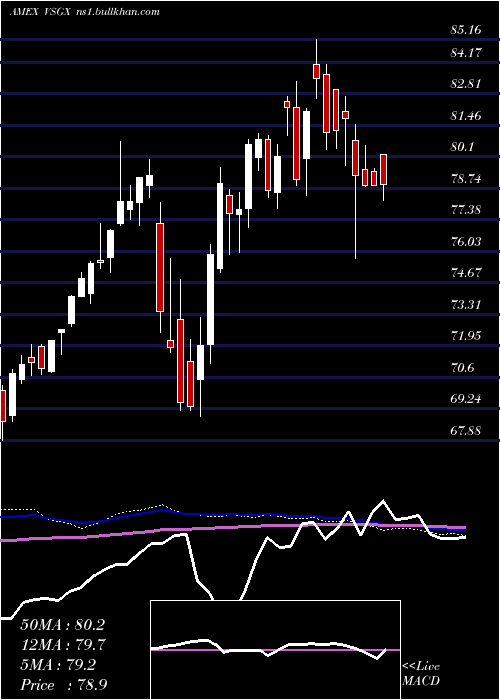Click the highest candlestick near 84.17
This screenshot has width=500, height=700.
(317, 71)
